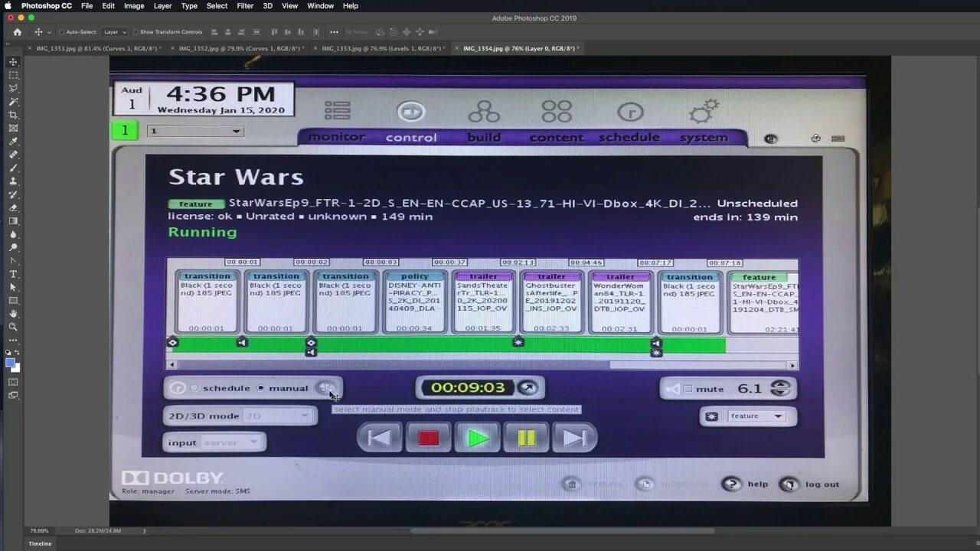Select the Eyedropper tool
The height and width of the screenshot is (551, 980).
coord(13,142)
